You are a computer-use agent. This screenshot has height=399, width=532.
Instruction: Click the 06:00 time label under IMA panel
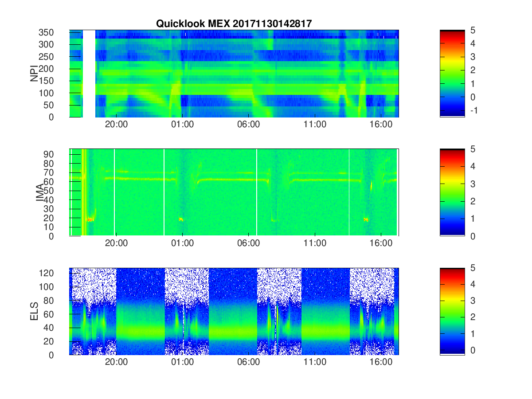point(249,243)
